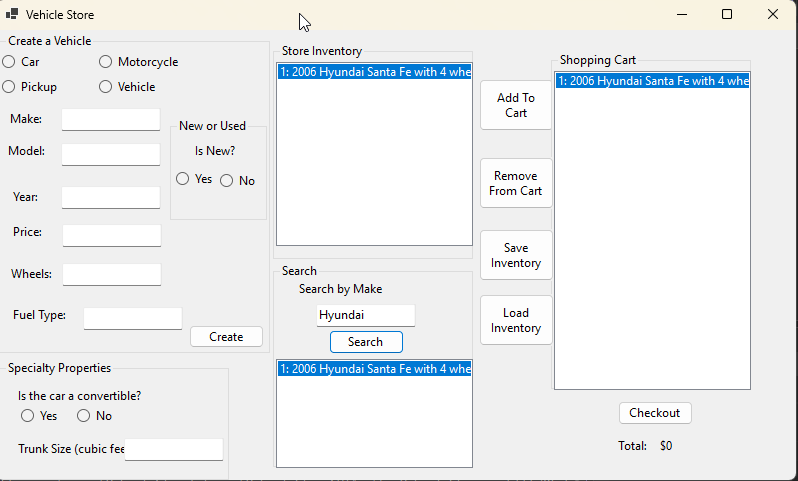Mark convertible as Yes
Image resolution: width=798 pixels, height=481 pixels.
(28, 416)
